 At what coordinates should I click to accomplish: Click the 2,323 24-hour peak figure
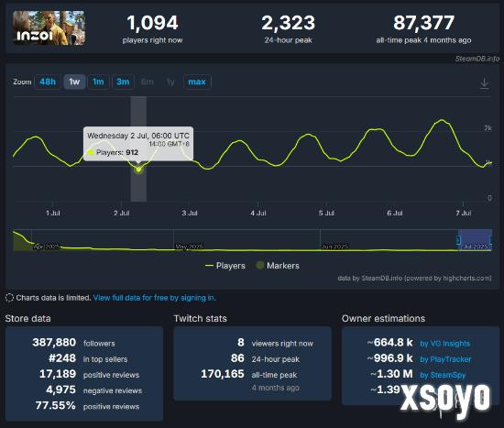click(289, 23)
